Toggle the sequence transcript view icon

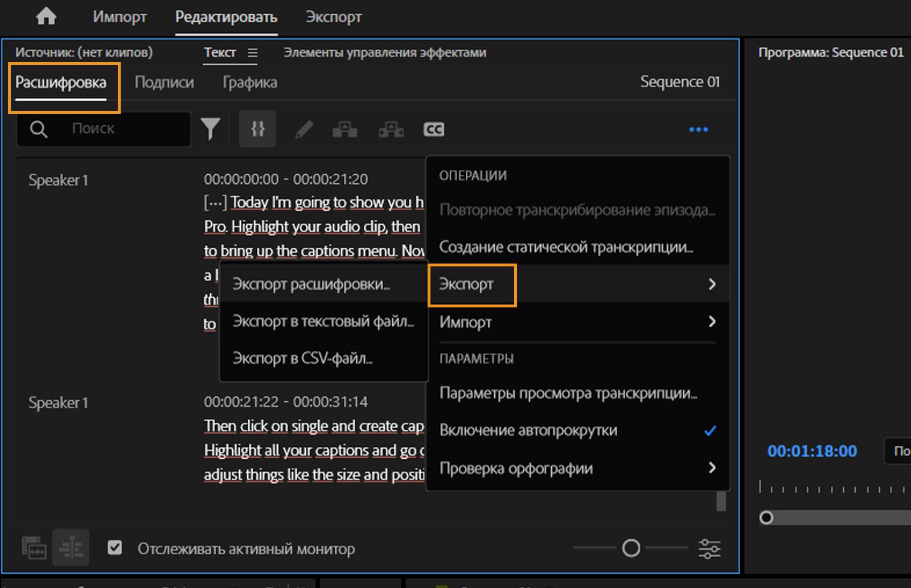71,547
